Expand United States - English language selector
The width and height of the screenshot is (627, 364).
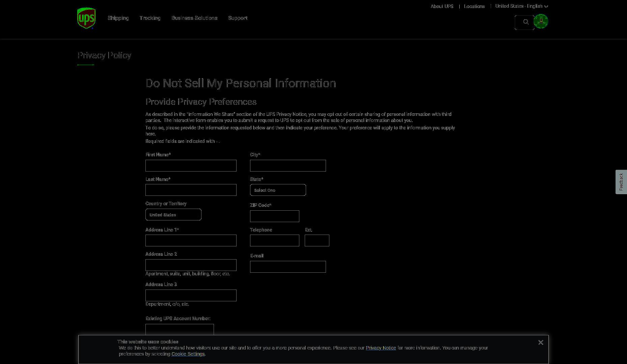coord(521,6)
